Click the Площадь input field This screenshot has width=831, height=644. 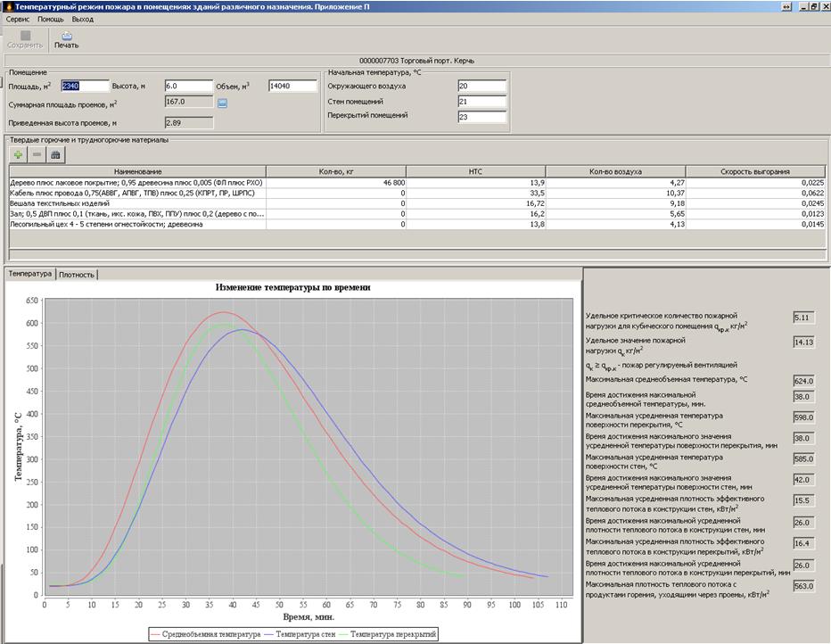click(x=85, y=87)
